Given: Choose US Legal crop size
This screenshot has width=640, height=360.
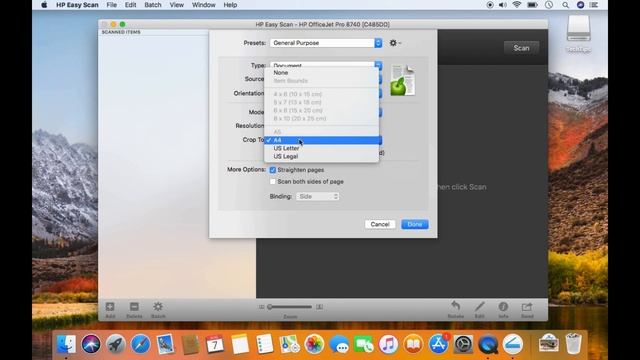Looking at the screenshot, I should [x=322, y=156].
